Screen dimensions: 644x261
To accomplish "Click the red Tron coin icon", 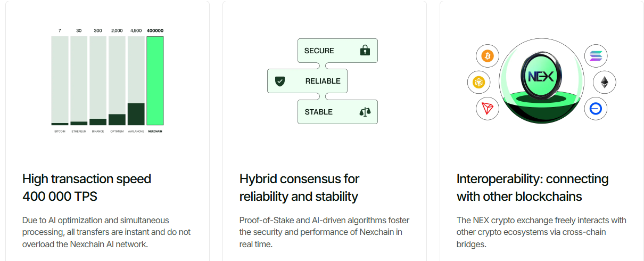I will 488,109.
